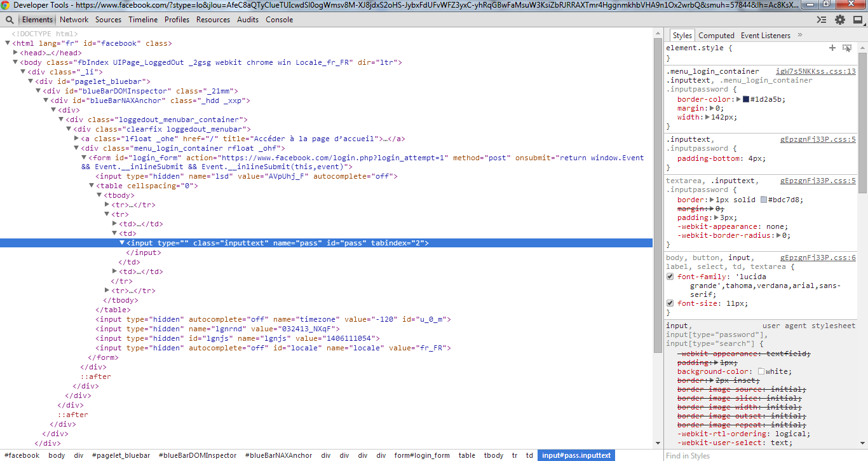Collapse the pagelet_bluebar div
This screenshot has height=461, width=868.
[x=31, y=81]
